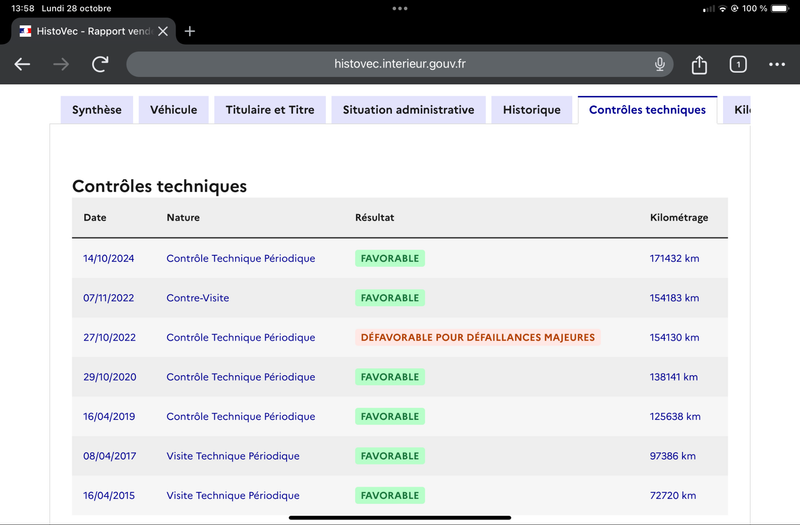
Task: Select date 27/10/2022
Action: pyautogui.click(x=110, y=337)
